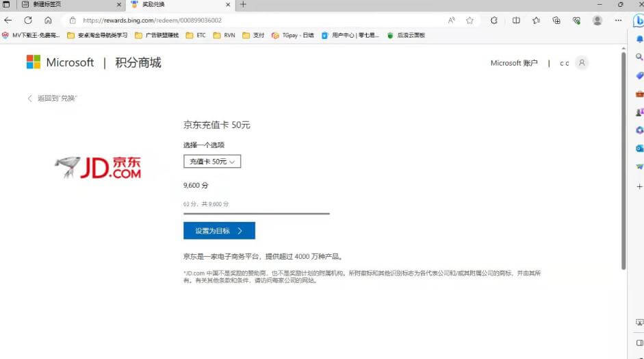
Task: Click the 9,600 分 price text
Action: (196, 186)
